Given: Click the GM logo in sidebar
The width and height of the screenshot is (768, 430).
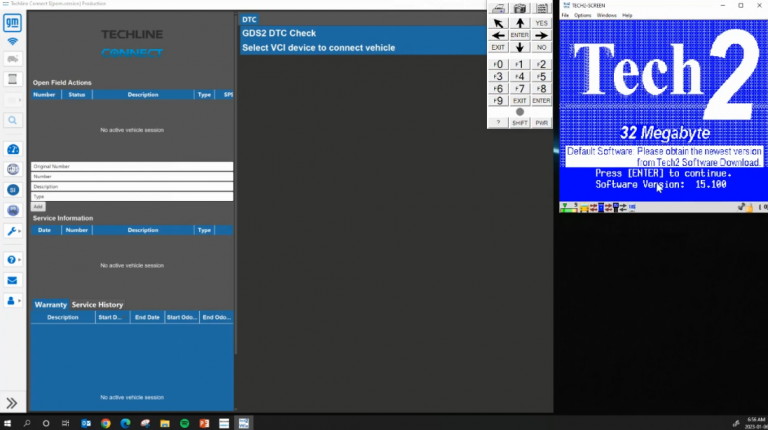Looking at the screenshot, I should pyautogui.click(x=13, y=22).
